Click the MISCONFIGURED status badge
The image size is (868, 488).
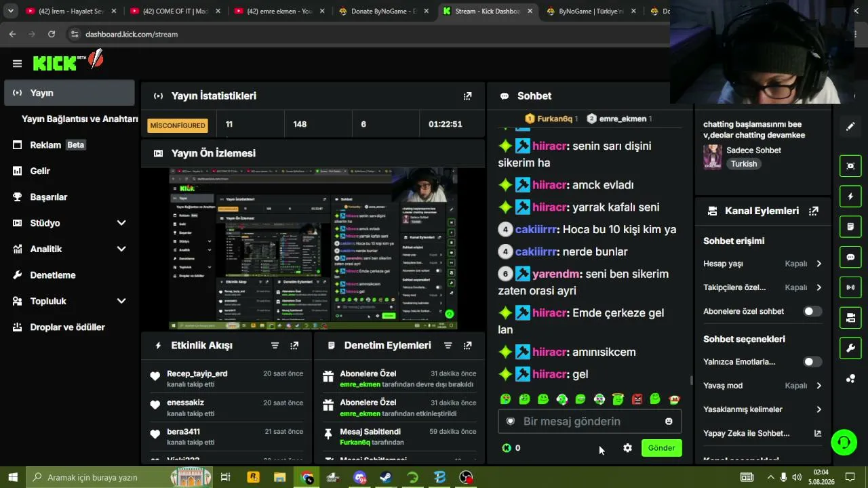click(x=178, y=125)
